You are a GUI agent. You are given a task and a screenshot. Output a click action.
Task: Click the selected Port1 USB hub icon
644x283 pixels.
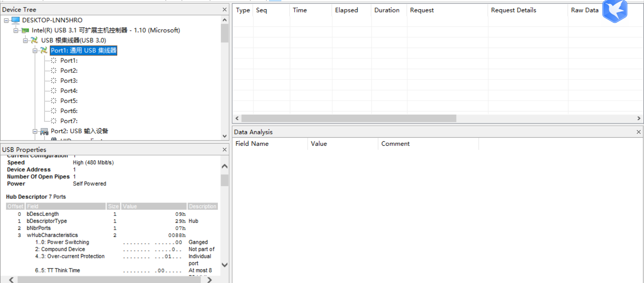point(44,50)
